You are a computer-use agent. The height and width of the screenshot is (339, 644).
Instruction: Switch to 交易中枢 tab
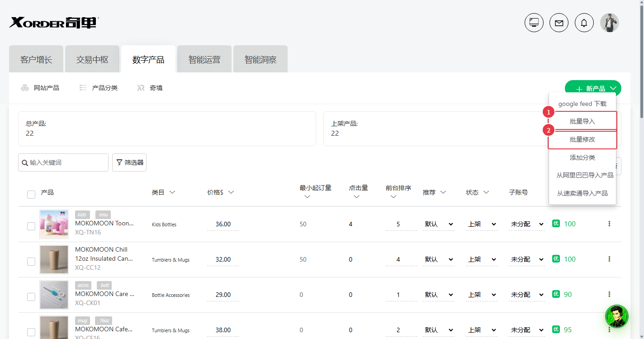click(x=92, y=59)
